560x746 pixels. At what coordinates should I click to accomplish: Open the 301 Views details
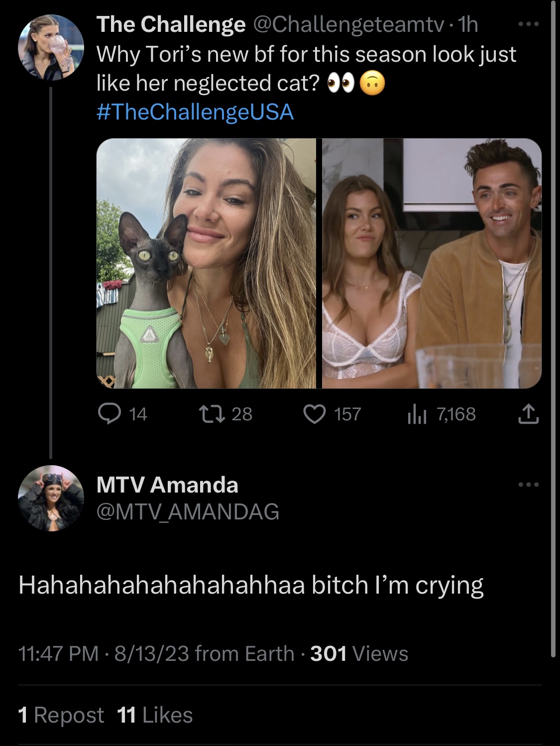pyautogui.click(x=359, y=653)
